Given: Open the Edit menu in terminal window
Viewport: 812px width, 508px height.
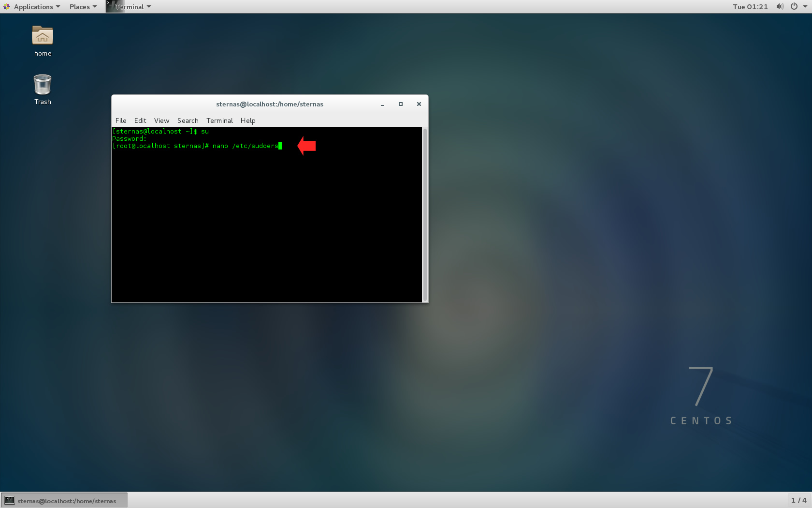Looking at the screenshot, I should (x=140, y=120).
